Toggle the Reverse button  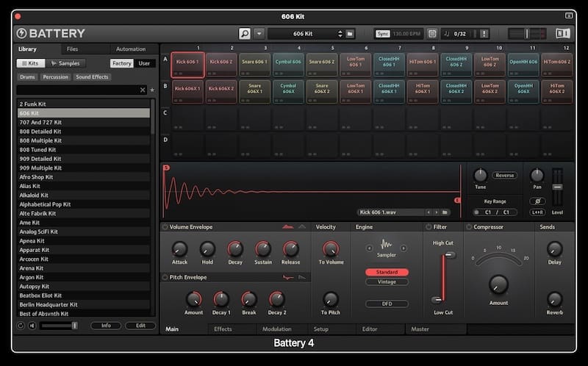coord(504,176)
